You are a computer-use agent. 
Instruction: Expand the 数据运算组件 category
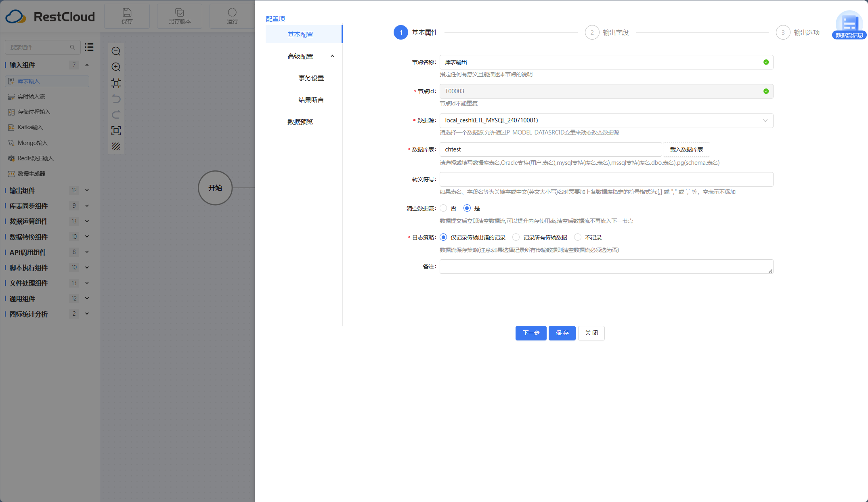tap(87, 221)
